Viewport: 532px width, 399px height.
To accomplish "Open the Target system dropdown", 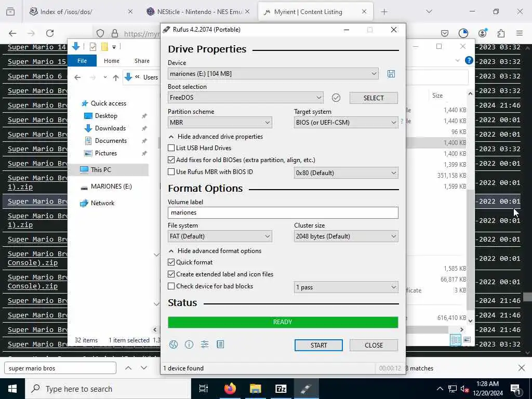I will point(345,123).
